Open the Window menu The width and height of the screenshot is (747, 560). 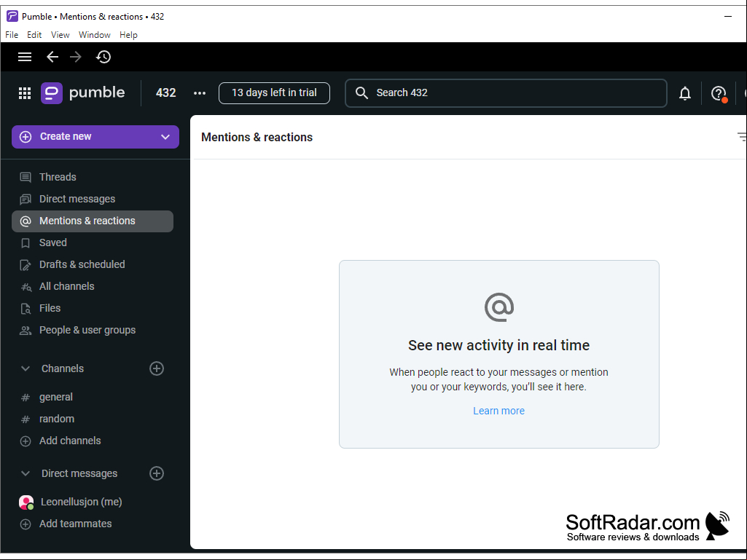pyautogui.click(x=94, y=35)
